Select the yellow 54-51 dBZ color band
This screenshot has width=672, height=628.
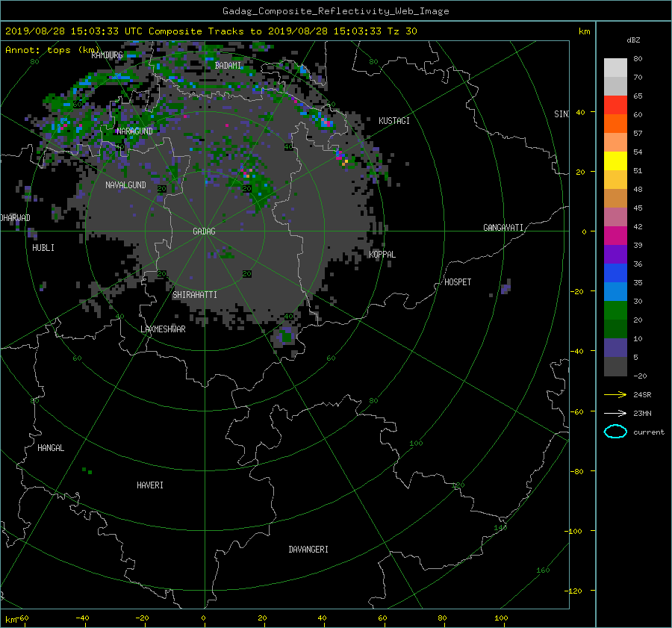615,161
